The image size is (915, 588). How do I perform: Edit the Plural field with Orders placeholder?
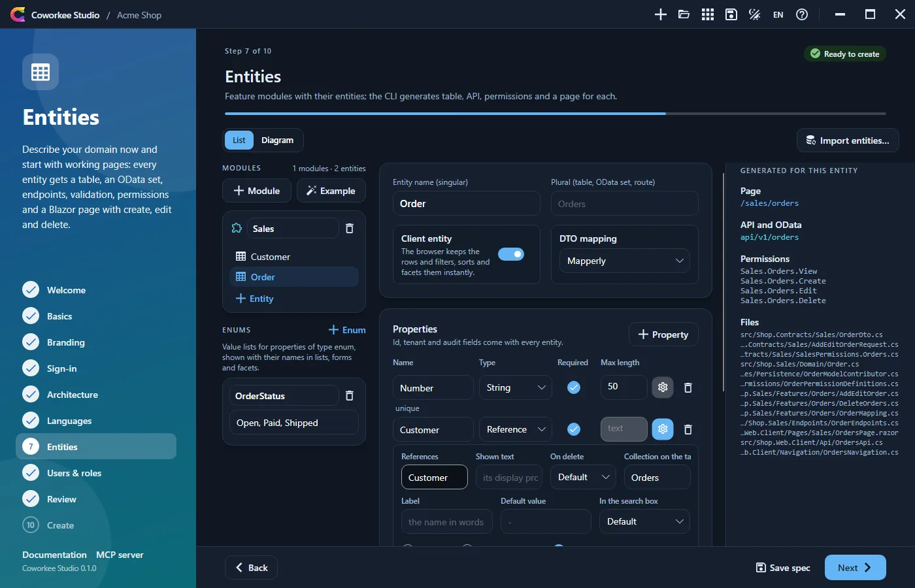click(x=625, y=203)
